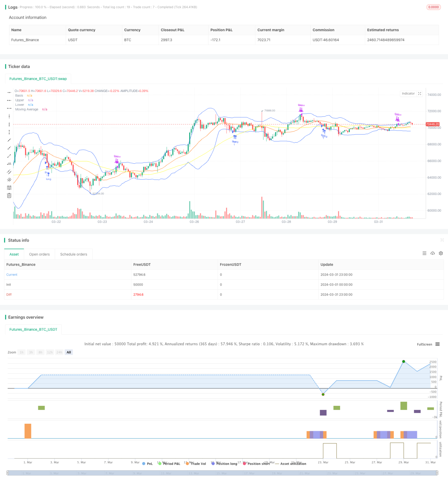
Task: Open the status info list view icon
Action: tap(424, 253)
